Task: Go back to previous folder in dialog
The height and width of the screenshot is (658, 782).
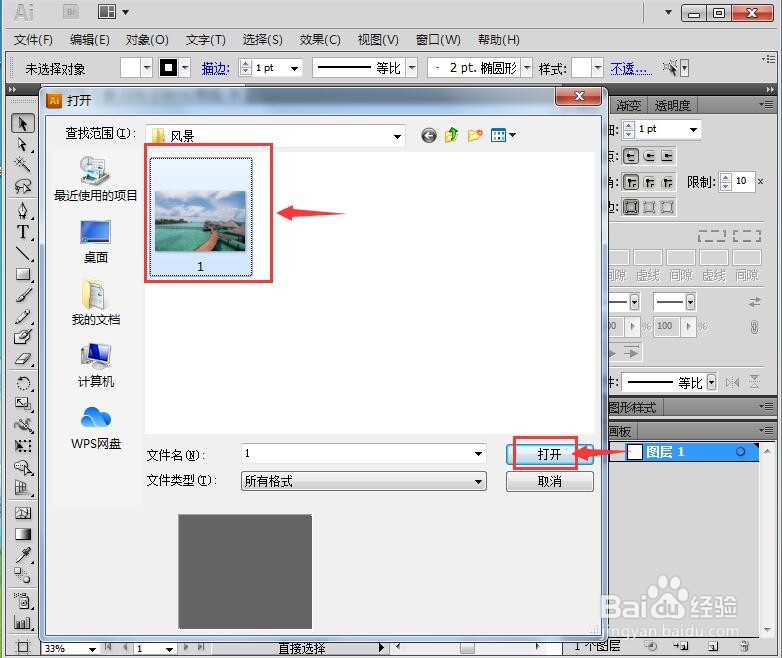Action: 429,135
